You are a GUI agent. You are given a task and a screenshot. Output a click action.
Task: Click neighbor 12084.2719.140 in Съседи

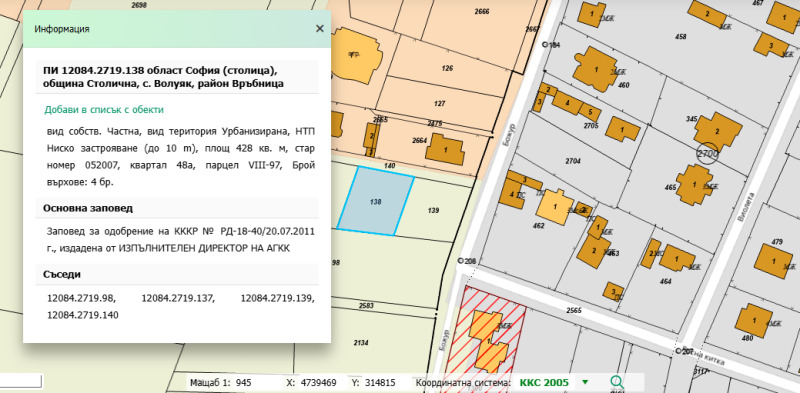coord(82,315)
